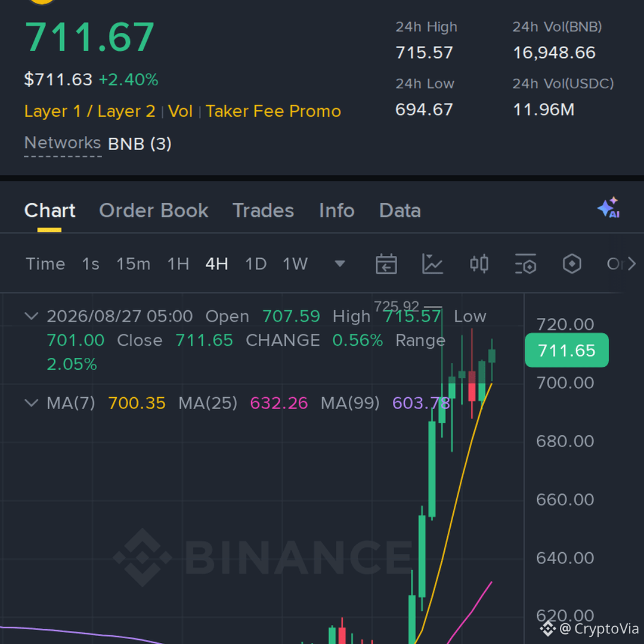This screenshot has width=644, height=644.
Task: Select the 1H interval
Action: [x=178, y=264]
